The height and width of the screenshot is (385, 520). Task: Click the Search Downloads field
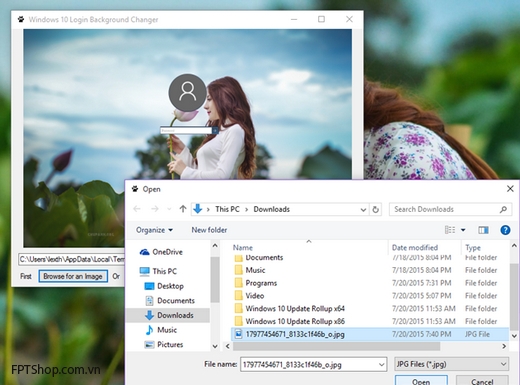click(x=450, y=209)
